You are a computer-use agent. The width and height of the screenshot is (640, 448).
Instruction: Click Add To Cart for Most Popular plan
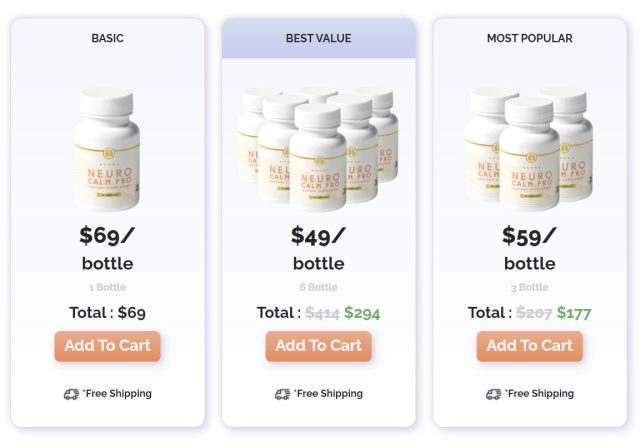(x=529, y=346)
